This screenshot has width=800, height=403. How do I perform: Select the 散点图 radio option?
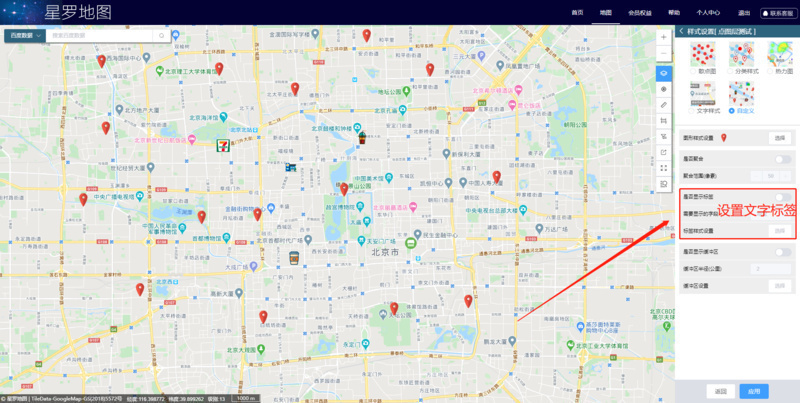pos(693,71)
